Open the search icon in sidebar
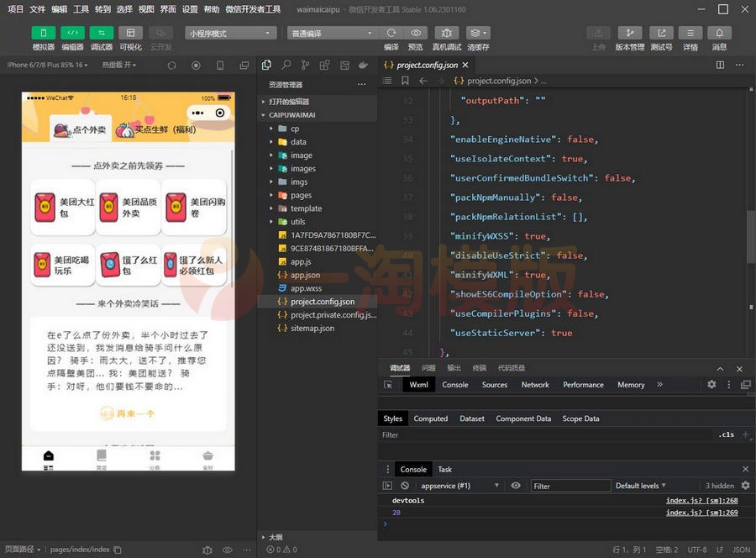The image size is (756, 558). (286, 65)
